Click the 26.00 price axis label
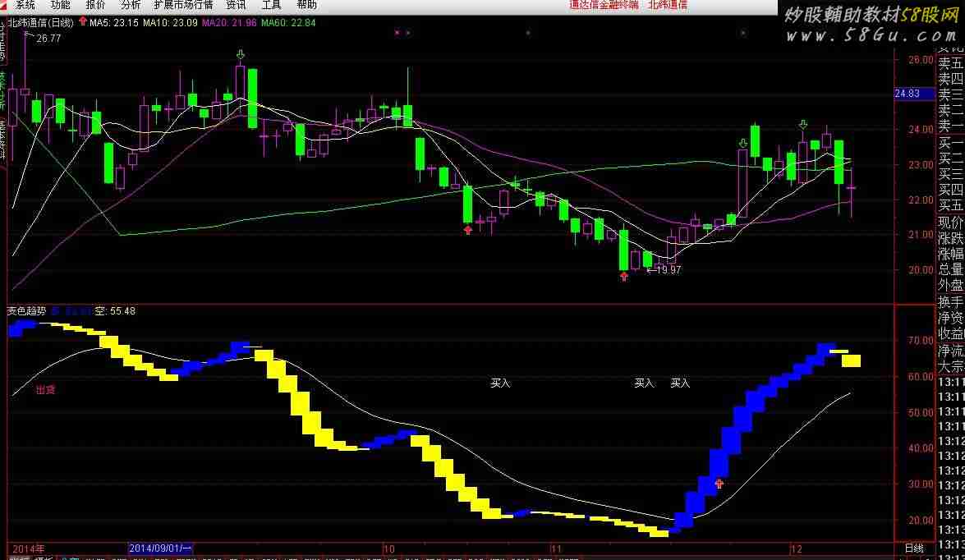Image resolution: width=965 pixels, height=560 pixels. pyautogui.click(x=921, y=60)
